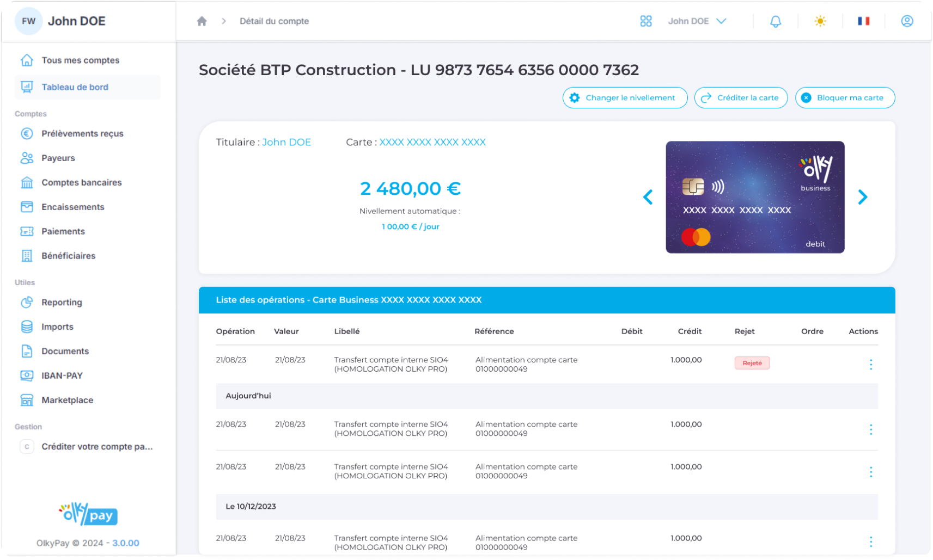Click the user profile icon top right
933x560 pixels.
[x=907, y=21]
